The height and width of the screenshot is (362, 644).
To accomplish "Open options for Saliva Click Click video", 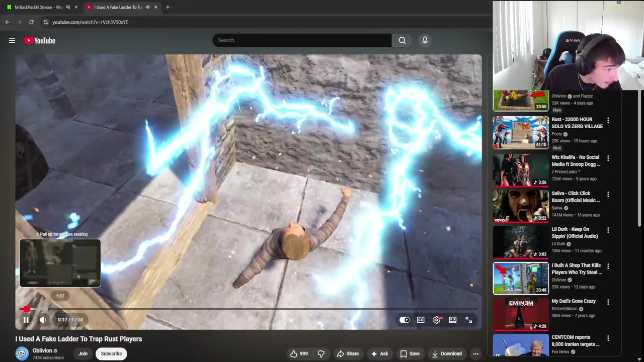I will click(x=608, y=194).
